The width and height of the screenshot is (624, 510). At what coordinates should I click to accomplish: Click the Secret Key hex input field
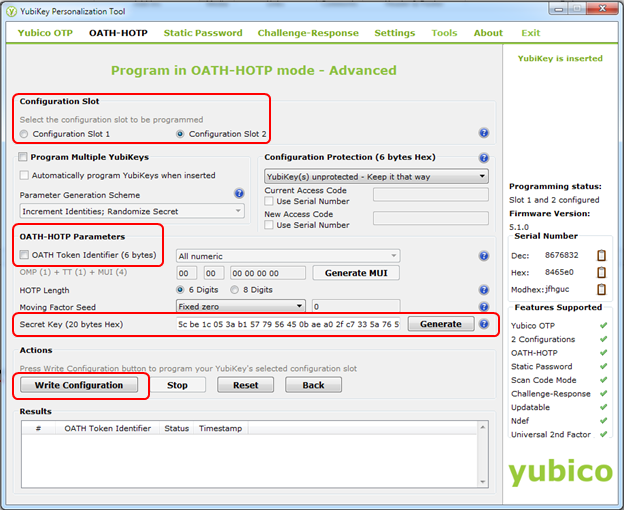(288, 324)
